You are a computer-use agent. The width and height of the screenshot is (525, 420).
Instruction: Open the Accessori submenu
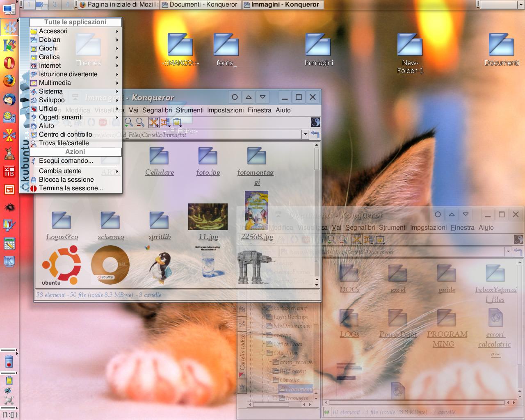75,31
